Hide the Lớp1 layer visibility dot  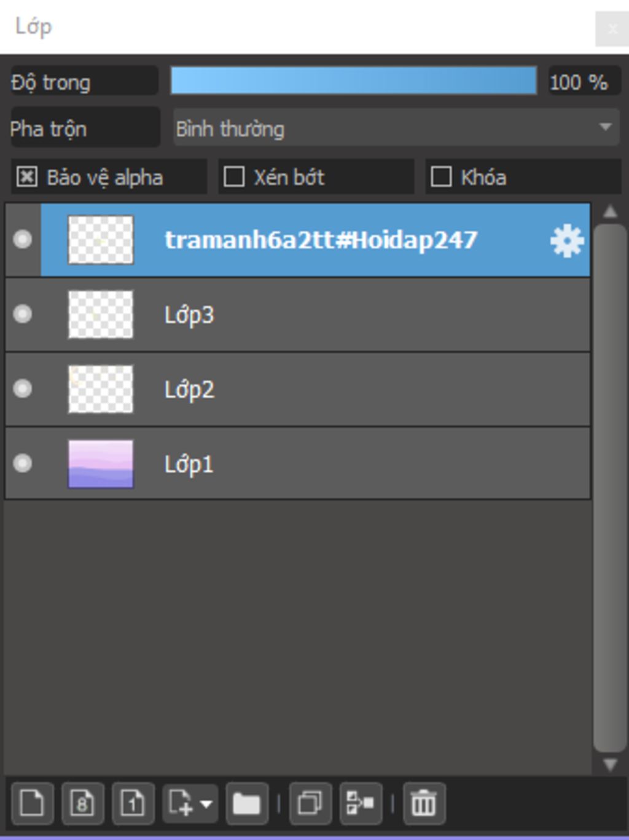point(23,463)
